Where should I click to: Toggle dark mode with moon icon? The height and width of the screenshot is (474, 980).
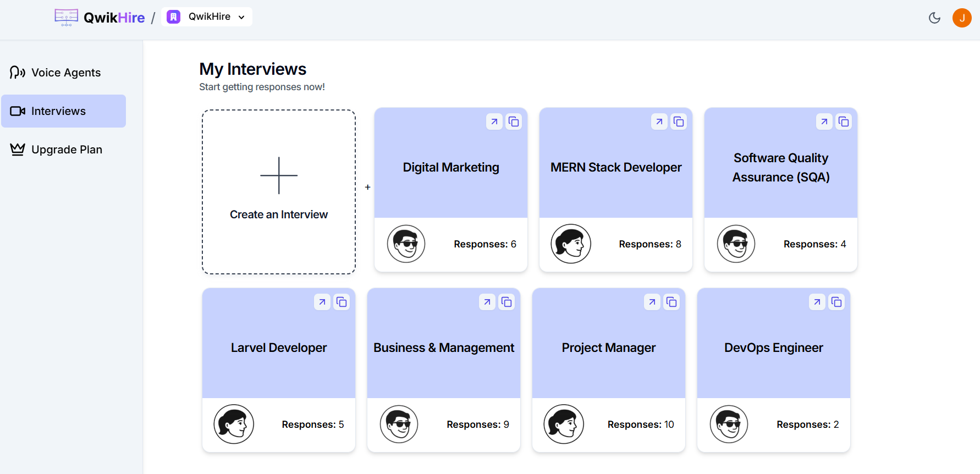[934, 18]
